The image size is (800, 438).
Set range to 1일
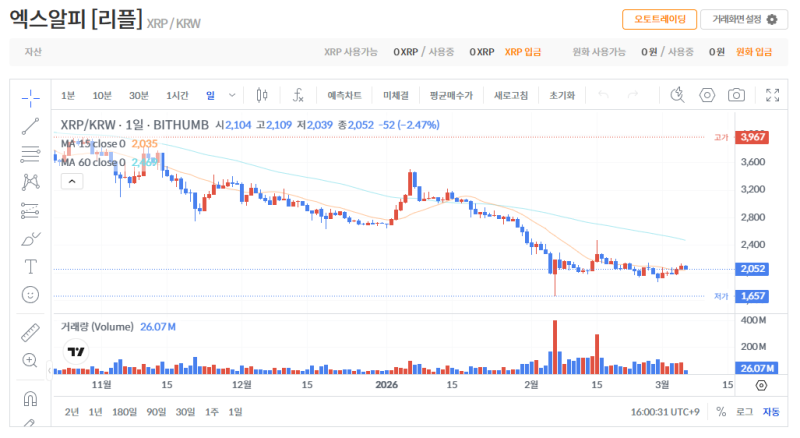(235, 412)
